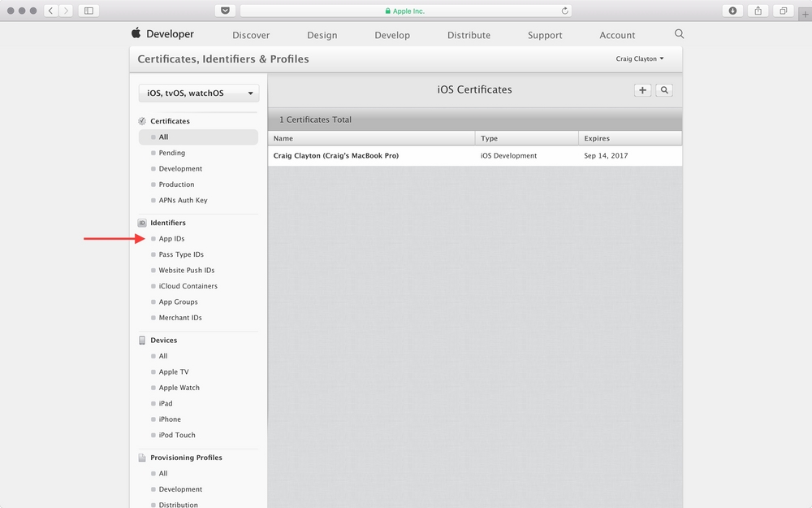Screen dimensions: 812x508
Task: Open App Groups
Action: tap(178, 302)
